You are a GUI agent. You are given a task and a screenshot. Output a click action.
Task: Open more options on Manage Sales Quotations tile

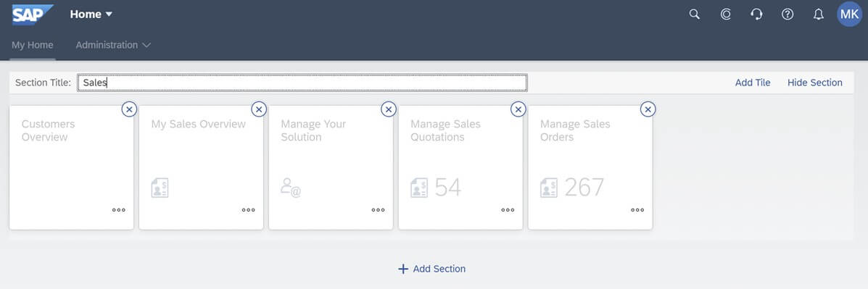point(508,210)
